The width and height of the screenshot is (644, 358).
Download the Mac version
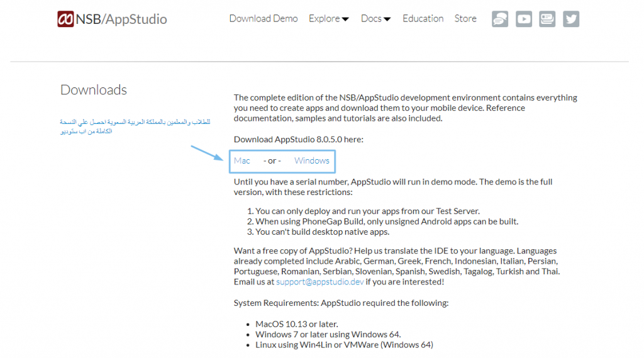pos(242,160)
